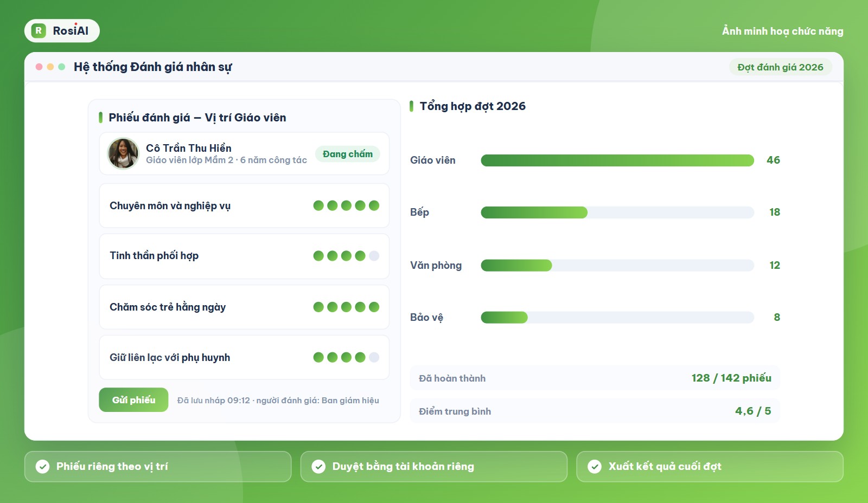The height and width of the screenshot is (503, 868).
Task: Click the Chăm sóc trẻ hằng ngày criterion label
Action: pos(168,307)
